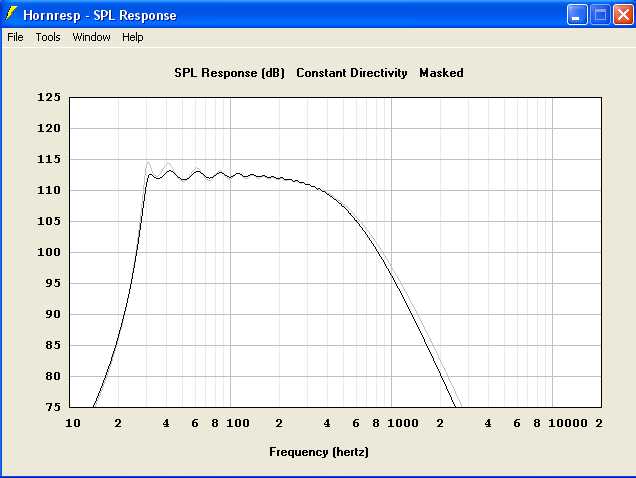Open the Tools menu
636x478 pixels.
point(48,37)
